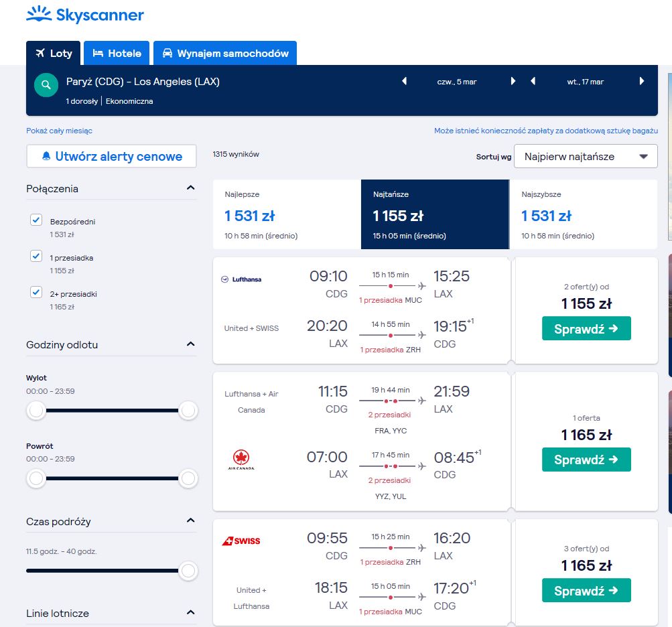Click Utwórz alerty cenowe button
Viewport: 672px width, 627px height.
point(111,156)
